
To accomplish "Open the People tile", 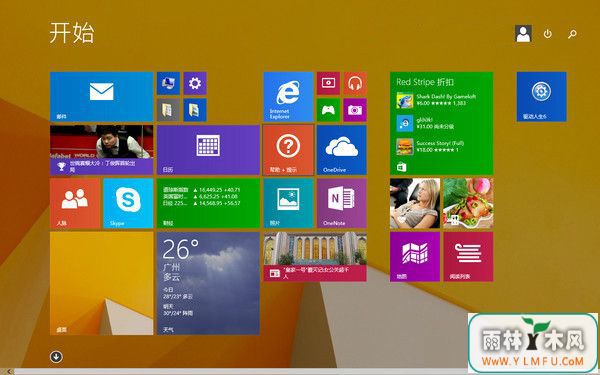I will 75,203.
